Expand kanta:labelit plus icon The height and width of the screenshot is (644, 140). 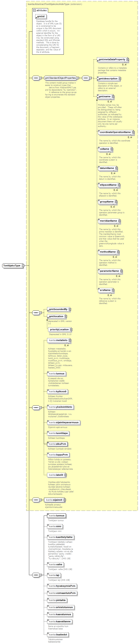pyautogui.click(x=66, y=475)
